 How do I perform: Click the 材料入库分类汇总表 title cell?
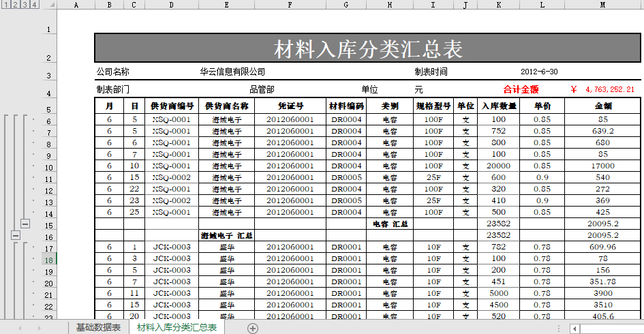[x=367, y=49]
